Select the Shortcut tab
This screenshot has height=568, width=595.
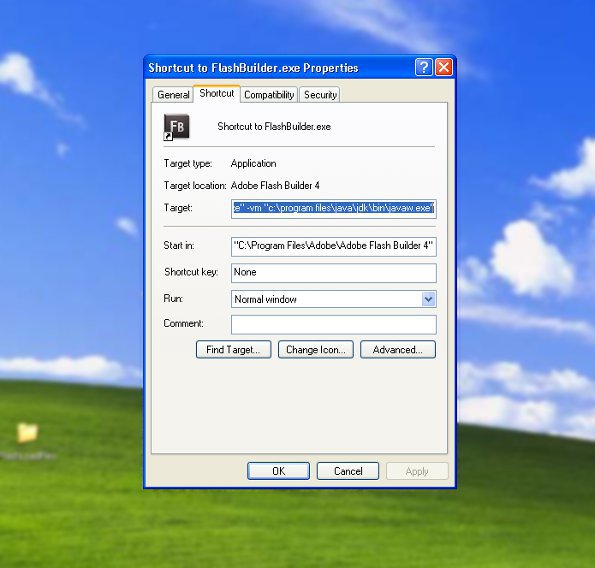217,93
